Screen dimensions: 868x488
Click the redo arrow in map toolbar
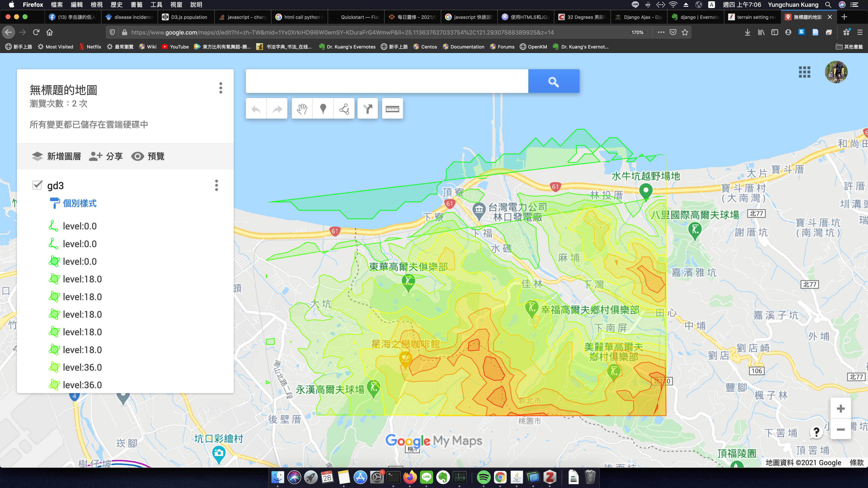[277, 109]
